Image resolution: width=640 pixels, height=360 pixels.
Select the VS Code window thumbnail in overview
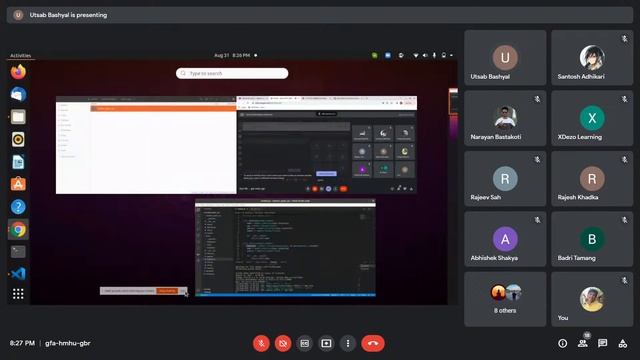285,248
